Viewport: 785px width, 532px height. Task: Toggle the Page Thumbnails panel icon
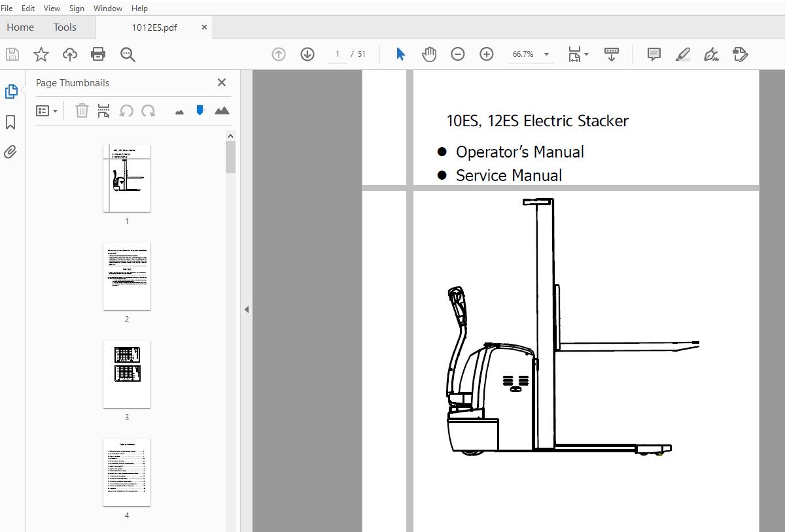pos(10,91)
